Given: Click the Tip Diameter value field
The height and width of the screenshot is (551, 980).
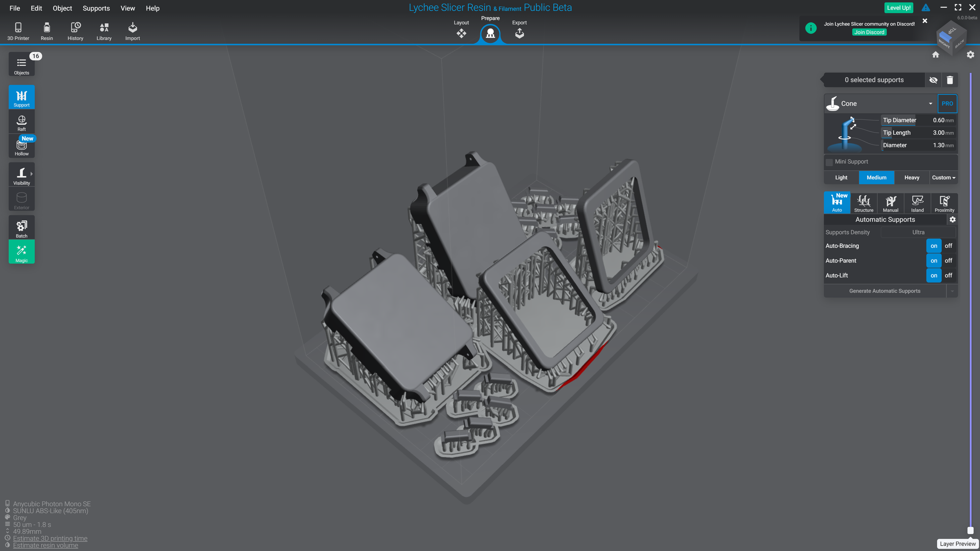Looking at the screenshot, I should (938, 120).
